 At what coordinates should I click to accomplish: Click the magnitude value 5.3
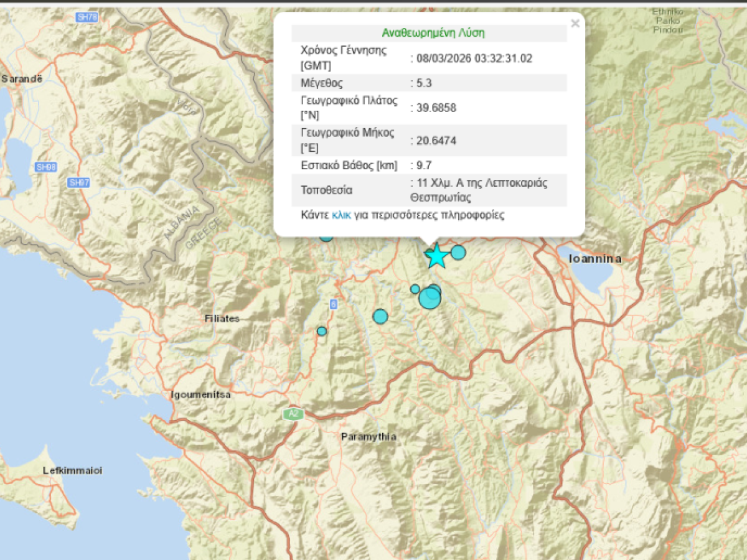coord(421,83)
